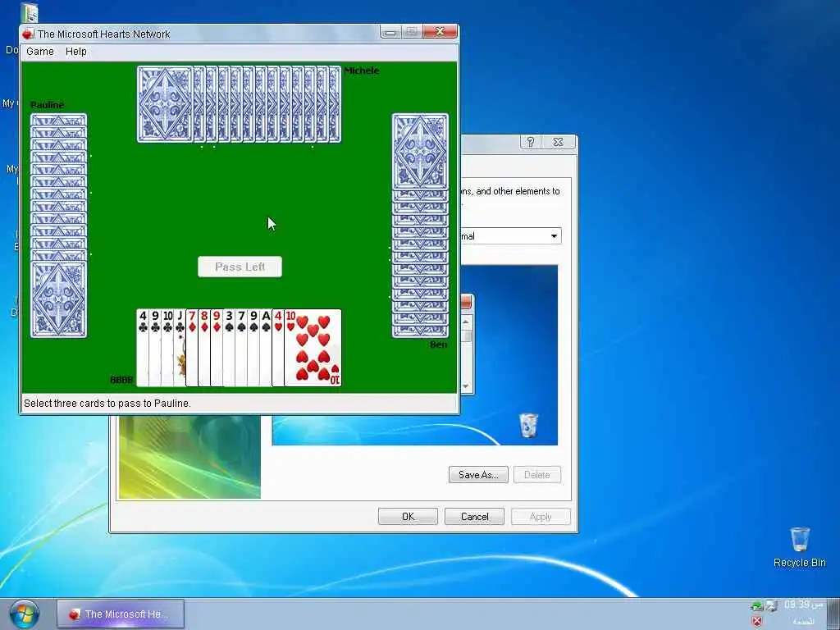Select the ace of spades card
This screenshot has height=630, width=840.
coord(266,348)
